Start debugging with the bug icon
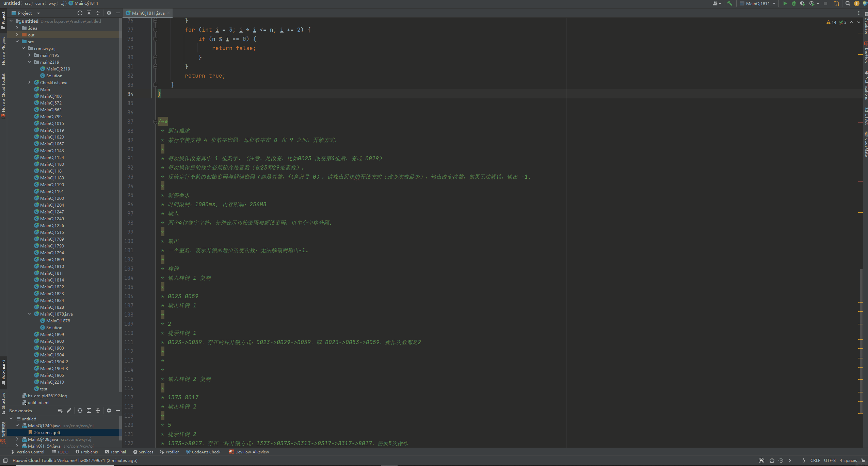The width and height of the screenshot is (868, 466). (x=794, y=3)
